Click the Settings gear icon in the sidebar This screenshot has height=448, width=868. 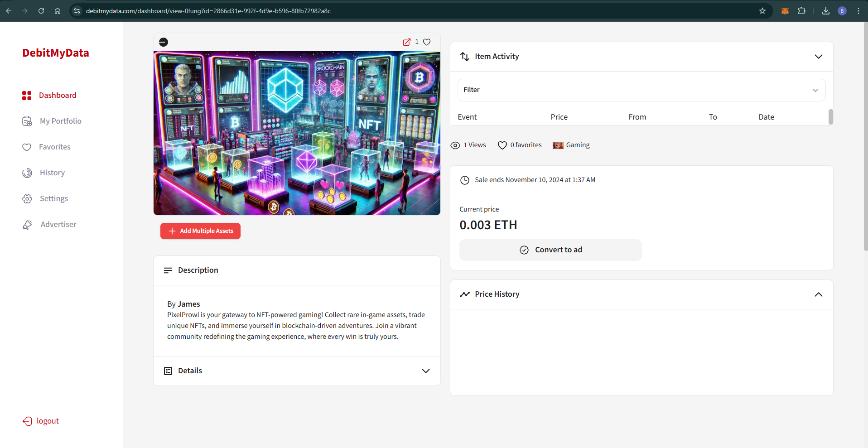(27, 199)
